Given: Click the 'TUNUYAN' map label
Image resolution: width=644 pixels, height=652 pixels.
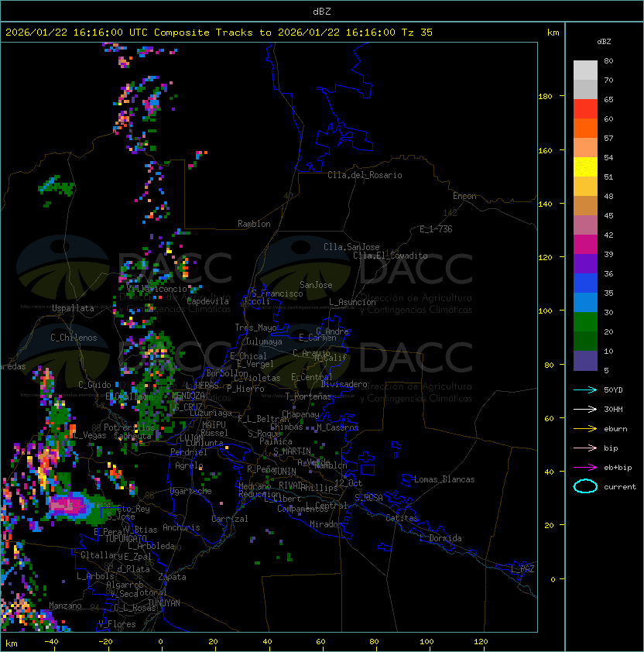Looking at the screenshot, I should click(x=164, y=603).
